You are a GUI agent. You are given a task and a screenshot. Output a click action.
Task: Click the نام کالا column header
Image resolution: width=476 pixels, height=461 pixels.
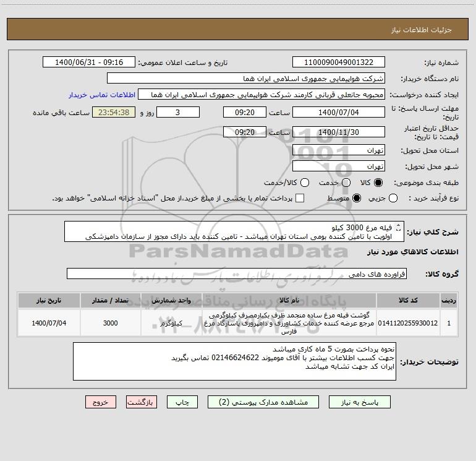point(289,300)
